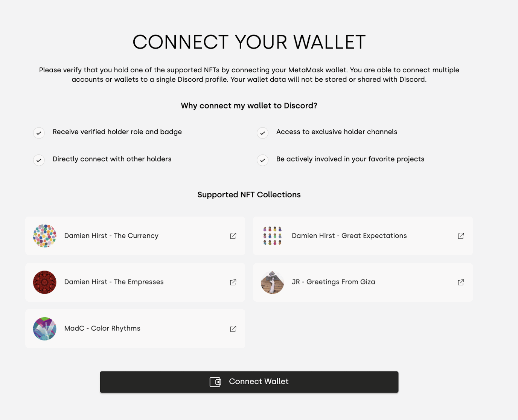Open external link for The Currency collection
Screen dimensions: 518x420
coord(233,236)
